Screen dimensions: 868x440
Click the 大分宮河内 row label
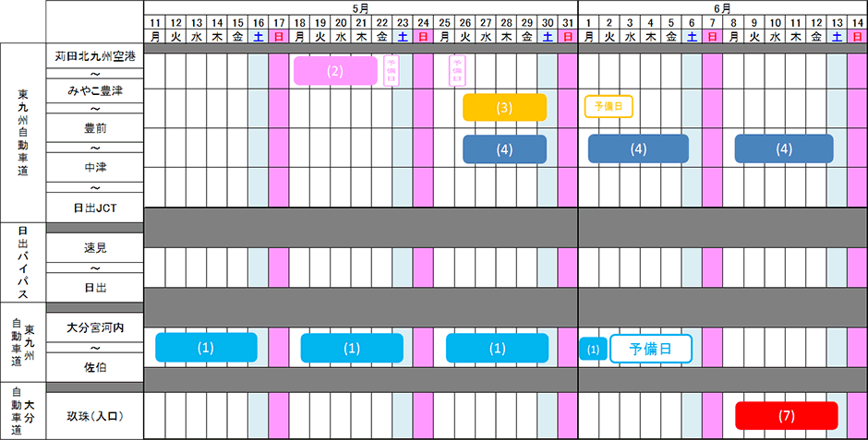[95, 327]
